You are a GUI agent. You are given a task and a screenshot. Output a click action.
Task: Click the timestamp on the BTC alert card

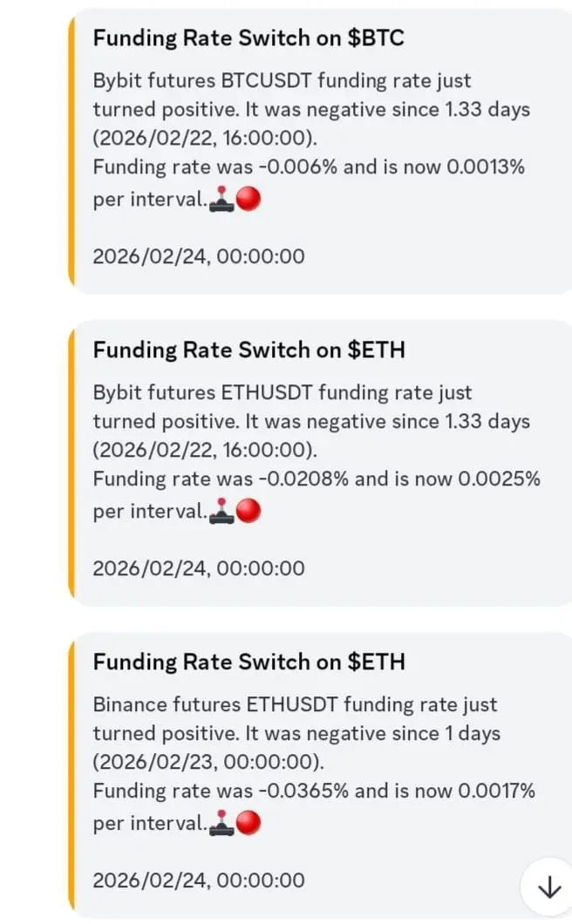[198, 257]
